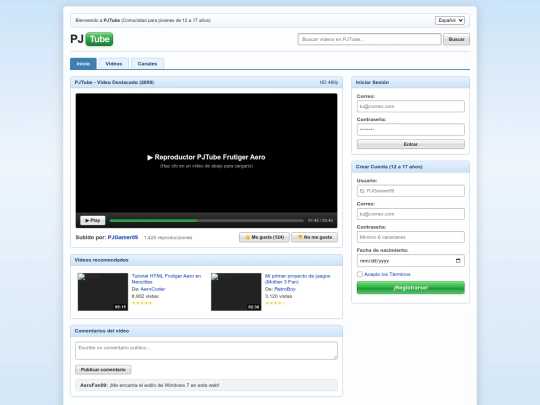The height and width of the screenshot is (405, 540).
Task: Click the Bienvenido a PJTube welcome text
Action: tap(143, 20)
